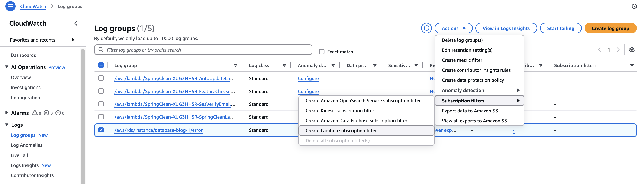
Task: Uncheck the rds database-blog-1 error row
Action: 101,130
